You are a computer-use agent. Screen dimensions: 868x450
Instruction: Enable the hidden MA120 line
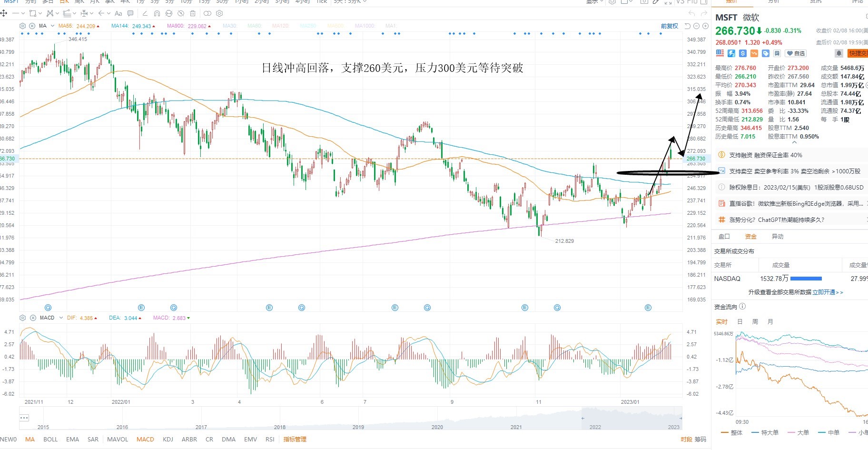coord(281,26)
